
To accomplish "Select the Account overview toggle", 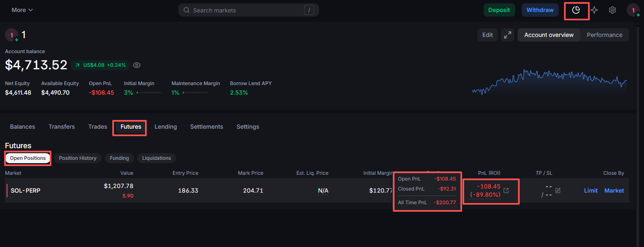I will click(549, 35).
